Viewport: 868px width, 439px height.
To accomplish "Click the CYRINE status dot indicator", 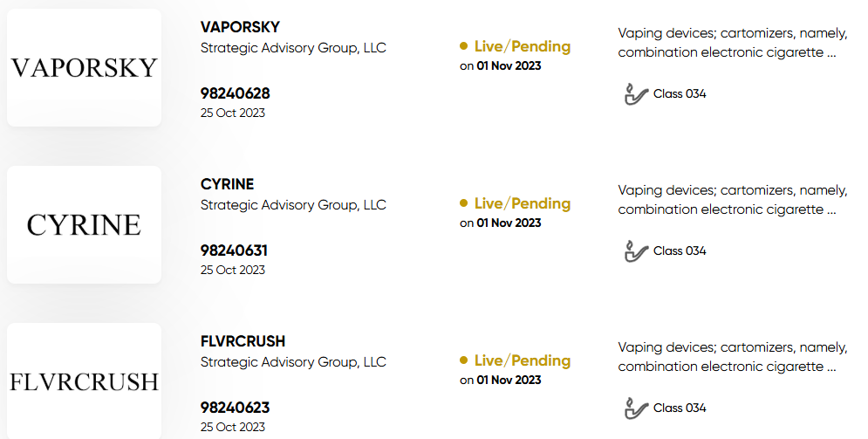I will point(464,203).
